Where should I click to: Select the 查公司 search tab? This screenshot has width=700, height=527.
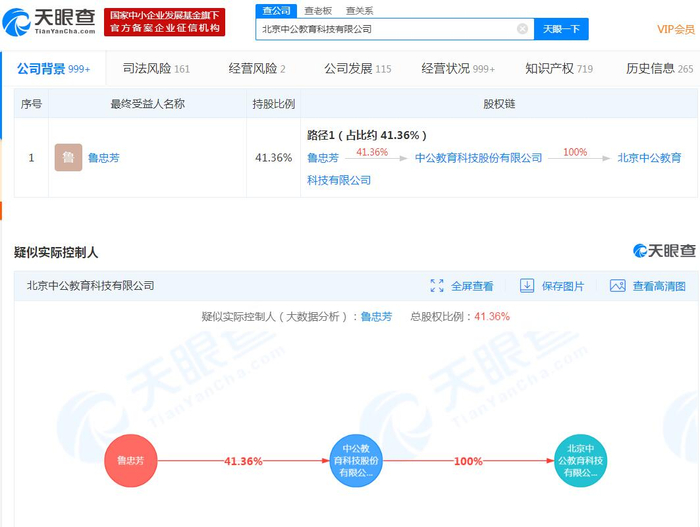276,11
